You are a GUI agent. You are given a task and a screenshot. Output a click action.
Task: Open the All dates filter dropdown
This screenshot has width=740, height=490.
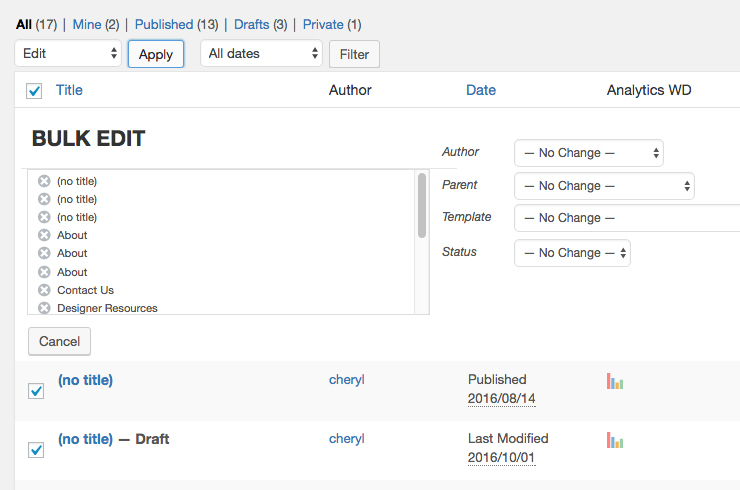261,53
